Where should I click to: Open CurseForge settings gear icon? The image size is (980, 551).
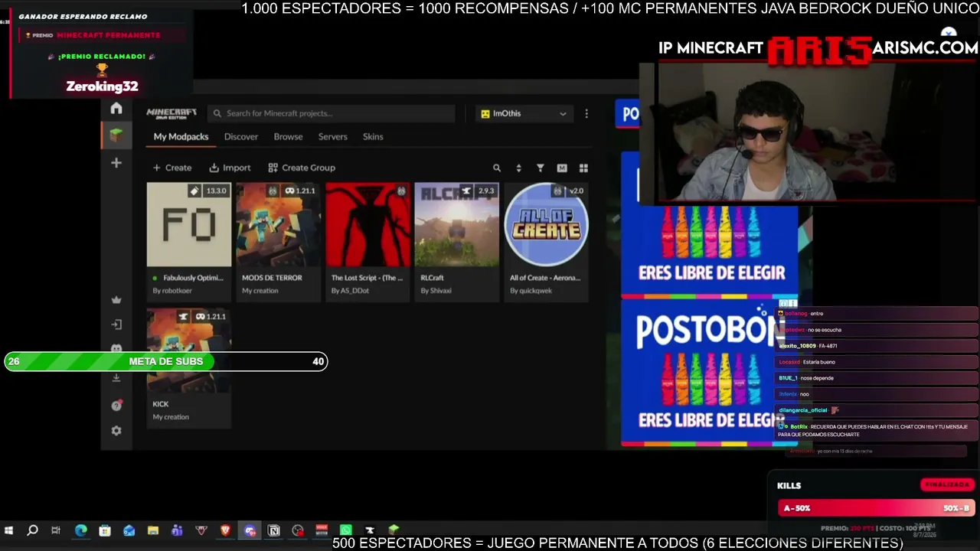[116, 431]
